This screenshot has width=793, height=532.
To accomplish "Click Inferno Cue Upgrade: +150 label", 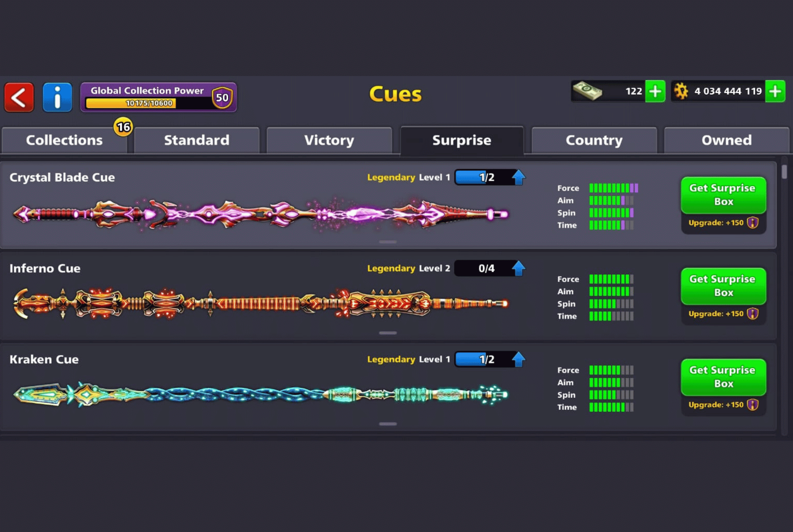I will (x=716, y=314).
